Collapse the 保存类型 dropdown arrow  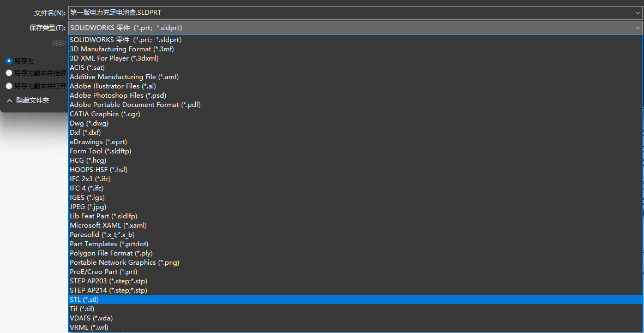tap(637, 27)
